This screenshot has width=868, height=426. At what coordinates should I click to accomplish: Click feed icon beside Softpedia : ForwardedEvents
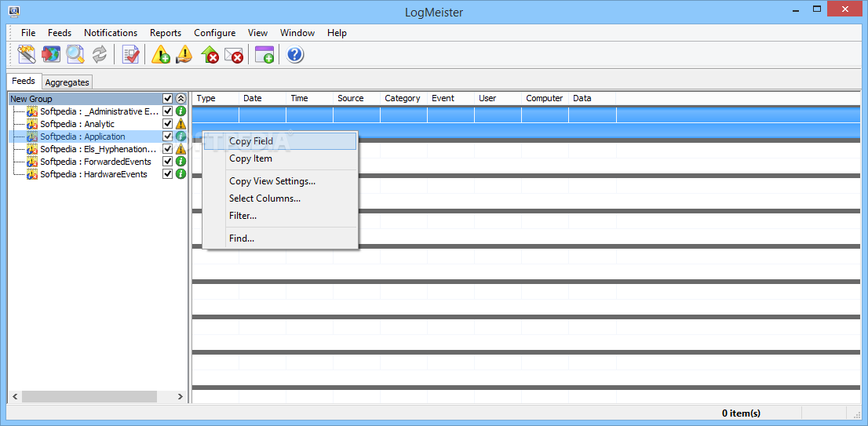tap(32, 162)
